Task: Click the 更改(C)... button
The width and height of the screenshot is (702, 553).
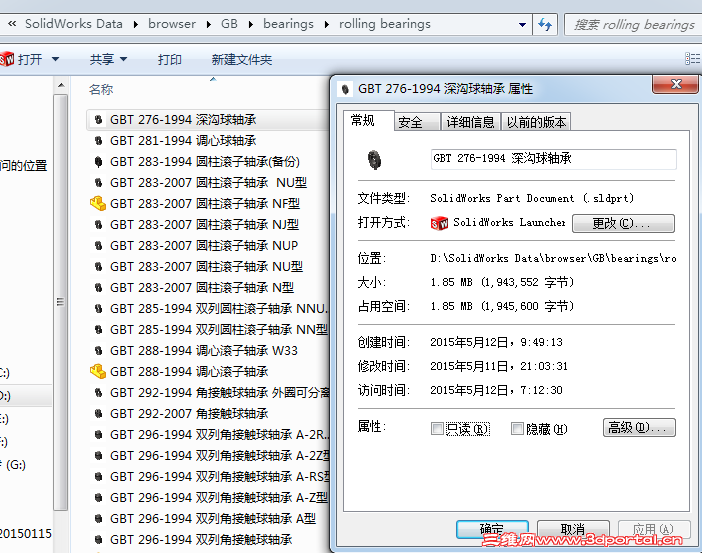Action: pyautogui.click(x=623, y=223)
